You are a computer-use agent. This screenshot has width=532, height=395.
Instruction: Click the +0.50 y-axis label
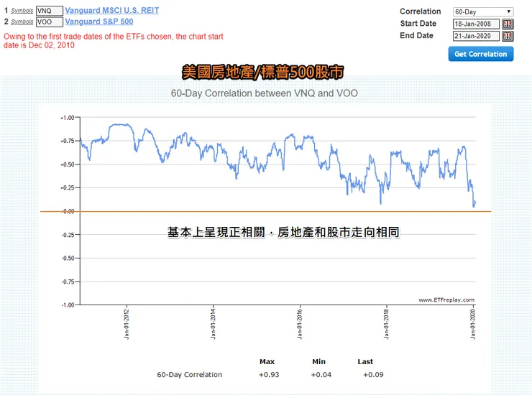pos(67,164)
